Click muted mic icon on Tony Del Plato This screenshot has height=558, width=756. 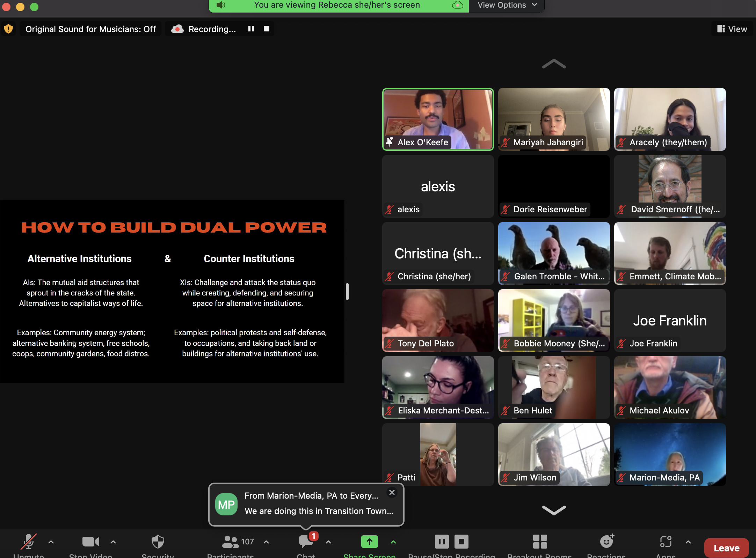coord(389,343)
